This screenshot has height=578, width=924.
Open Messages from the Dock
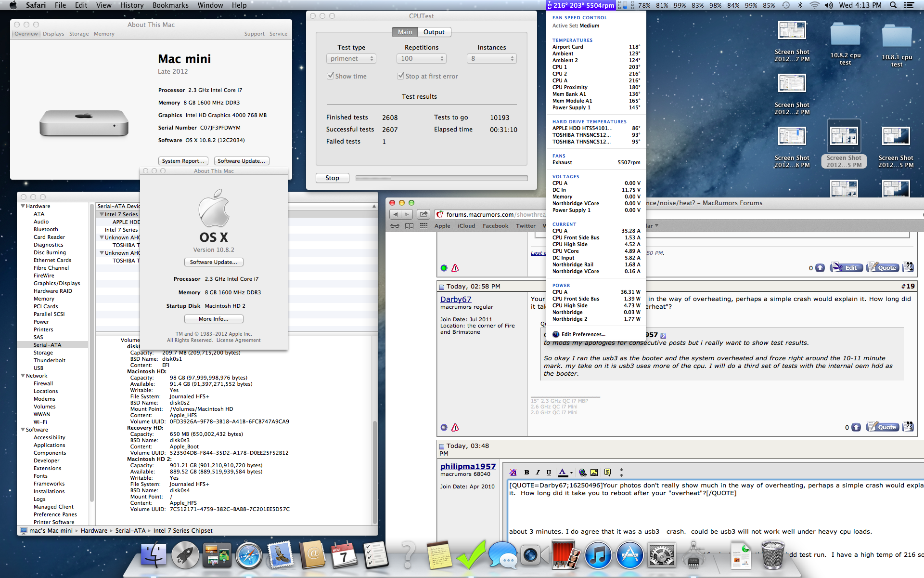pyautogui.click(x=503, y=555)
